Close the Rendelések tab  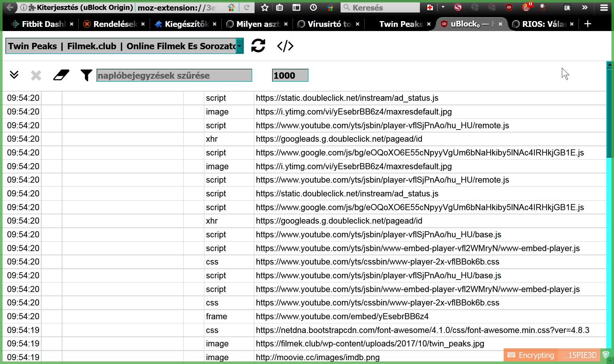point(143,24)
